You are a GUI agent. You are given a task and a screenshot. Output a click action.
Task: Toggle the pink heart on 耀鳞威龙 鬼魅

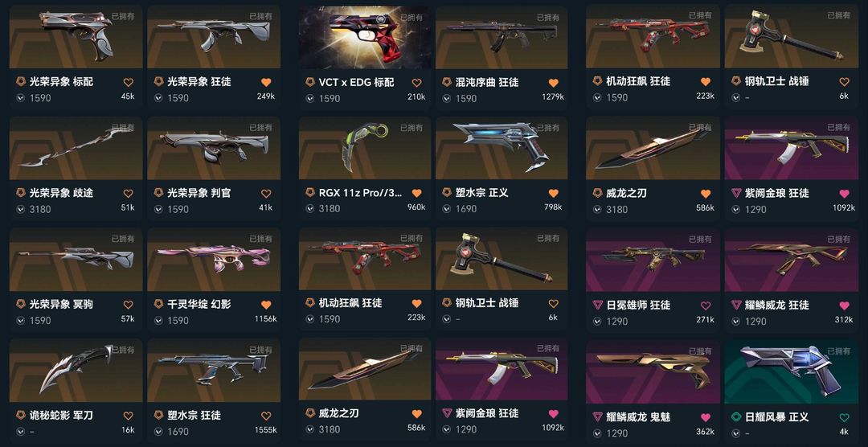[706, 417]
